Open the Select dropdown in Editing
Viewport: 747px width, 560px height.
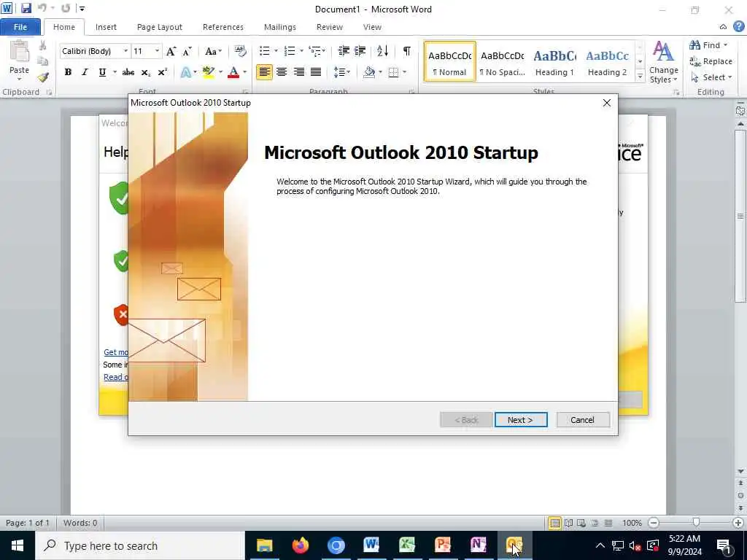click(711, 77)
